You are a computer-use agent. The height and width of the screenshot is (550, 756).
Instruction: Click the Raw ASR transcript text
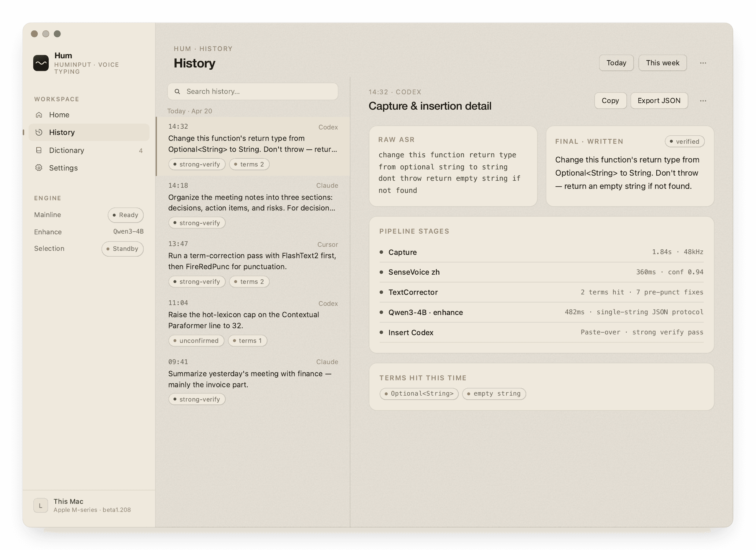450,173
